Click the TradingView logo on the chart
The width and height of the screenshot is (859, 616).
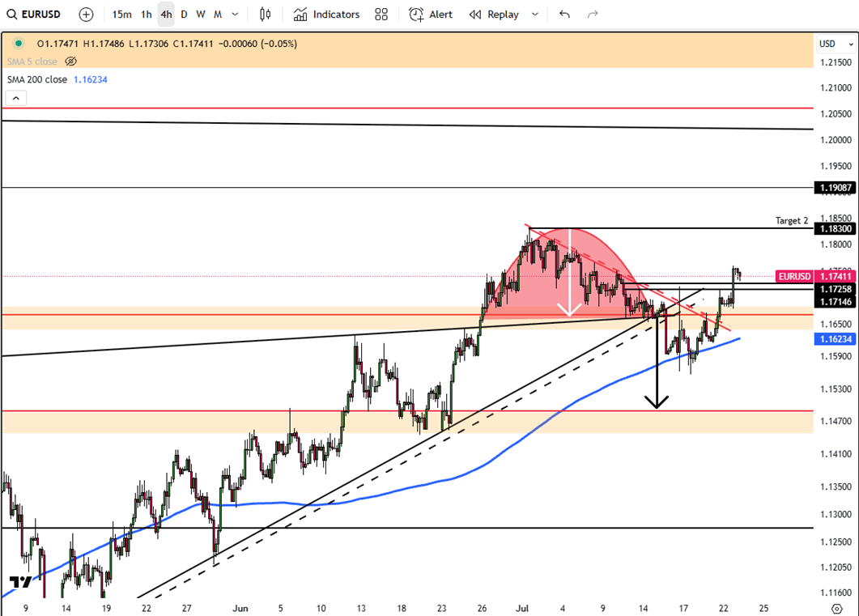point(21,582)
